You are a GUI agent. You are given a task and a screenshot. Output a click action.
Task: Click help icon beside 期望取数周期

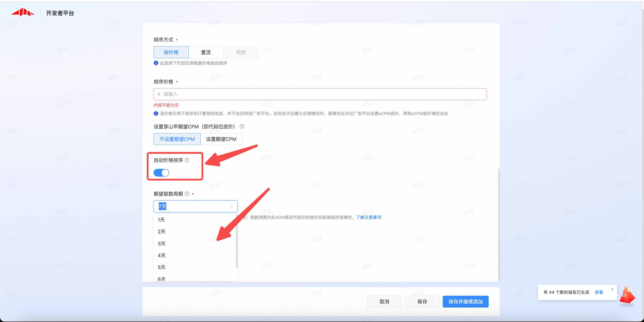[187, 194]
